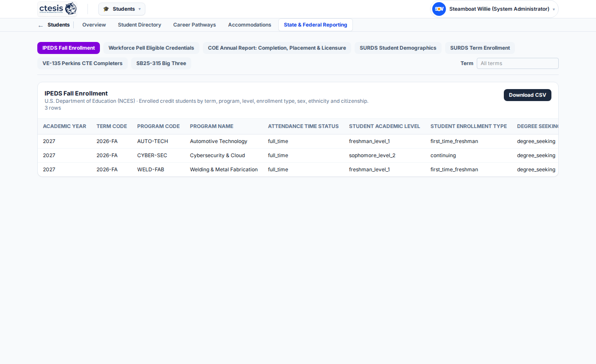Screen dimensions: 596x364
Task: Download the report as CSV
Action: pyautogui.click(x=527, y=95)
